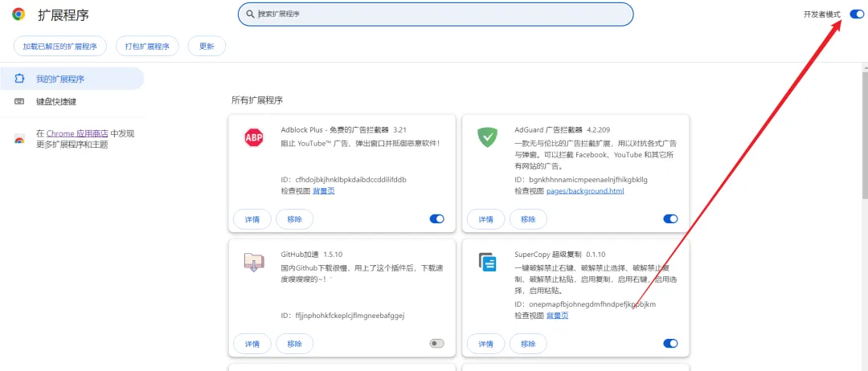
Task: Click the SuperCopy extension icon
Action: (487, 262)
